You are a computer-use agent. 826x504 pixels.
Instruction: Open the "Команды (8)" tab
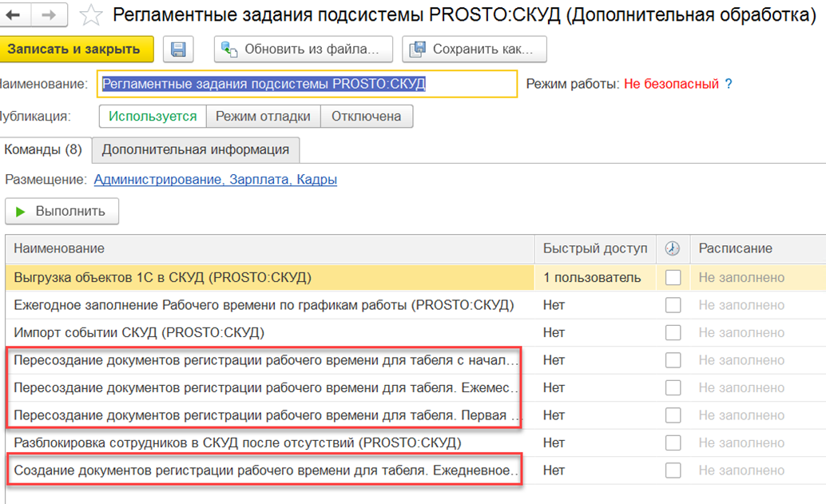click(x=43, y=149)
